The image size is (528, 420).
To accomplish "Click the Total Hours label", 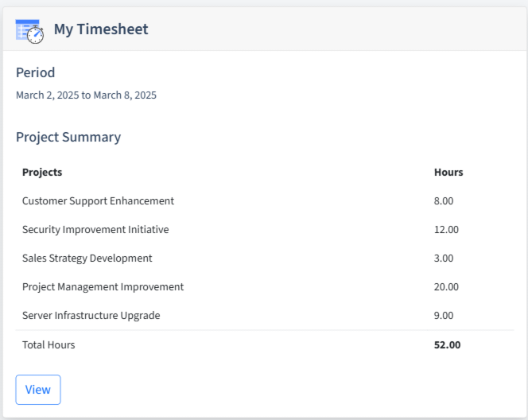I will [49, 345].
